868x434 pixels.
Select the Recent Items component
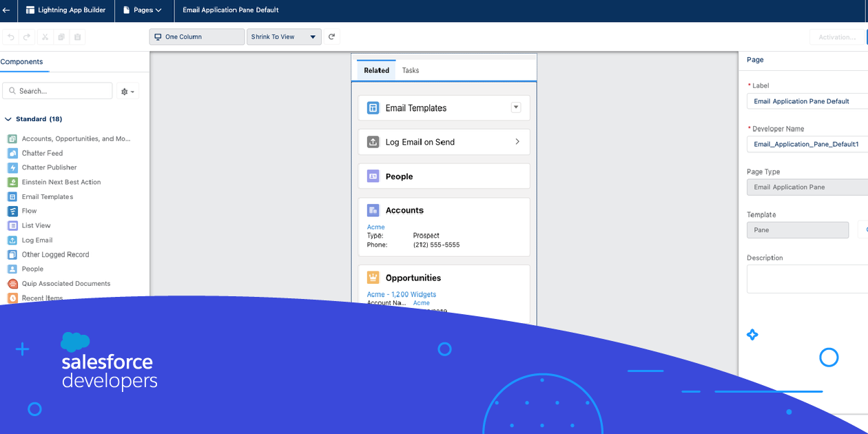[35, 298]
